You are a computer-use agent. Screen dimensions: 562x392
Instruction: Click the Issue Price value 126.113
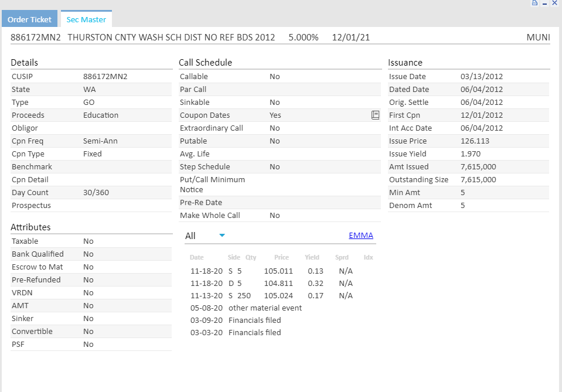(x=475, y=141)
